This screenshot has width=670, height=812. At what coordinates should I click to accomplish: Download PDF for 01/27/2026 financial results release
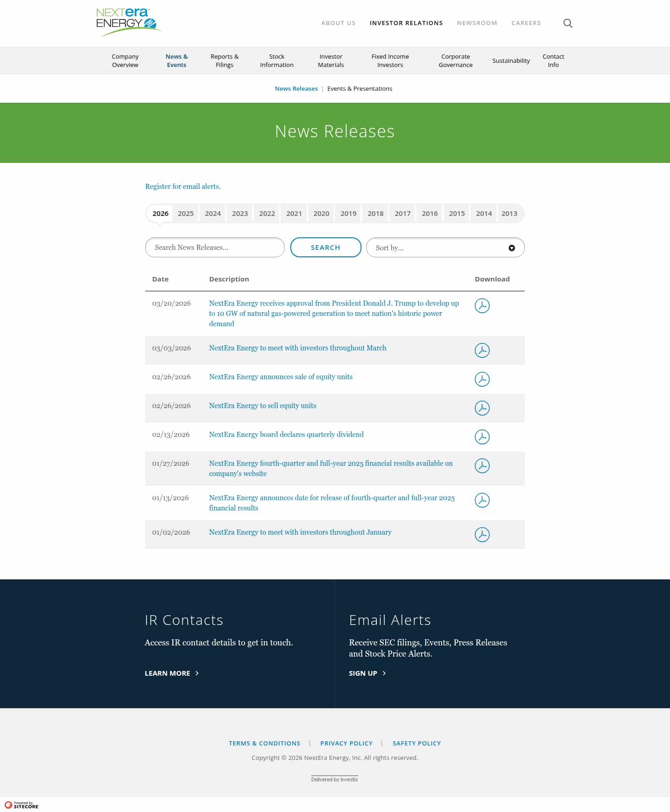coord(482,466)
